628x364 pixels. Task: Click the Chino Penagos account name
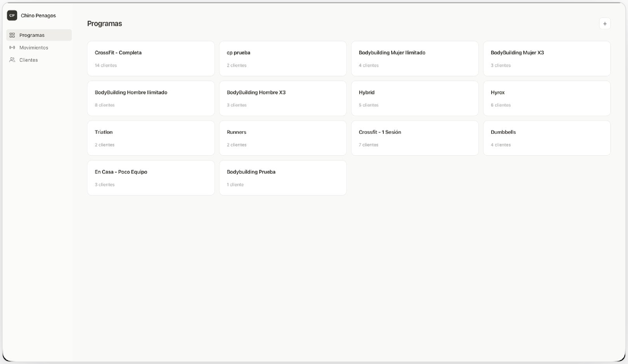tap(38, 16)
